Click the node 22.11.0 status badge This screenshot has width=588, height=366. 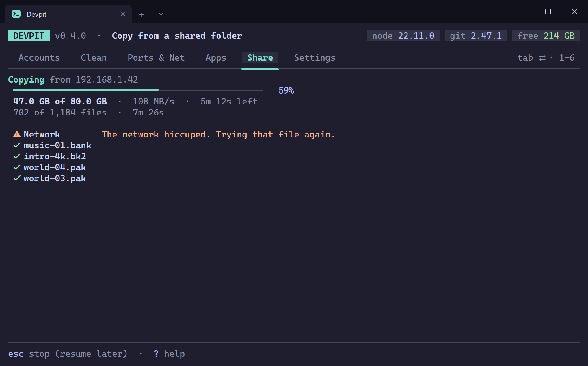pyautogui.click(x=403, y=36)
